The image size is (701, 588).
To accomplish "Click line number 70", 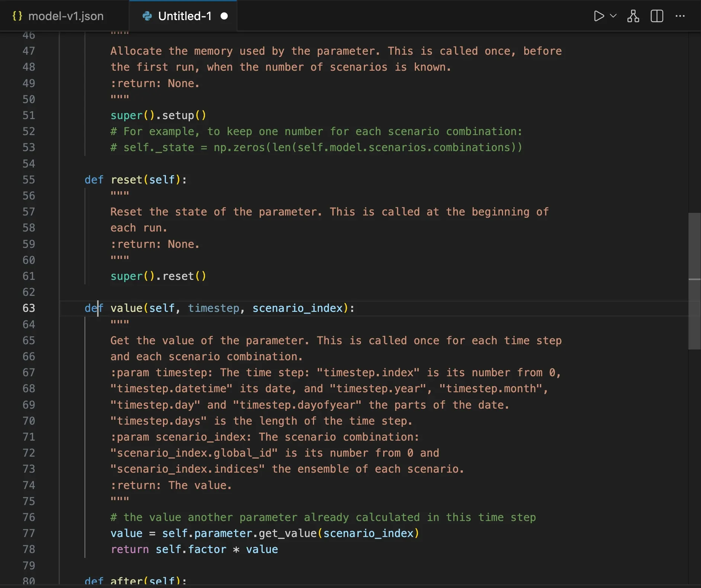I will [x=29, y=421].
